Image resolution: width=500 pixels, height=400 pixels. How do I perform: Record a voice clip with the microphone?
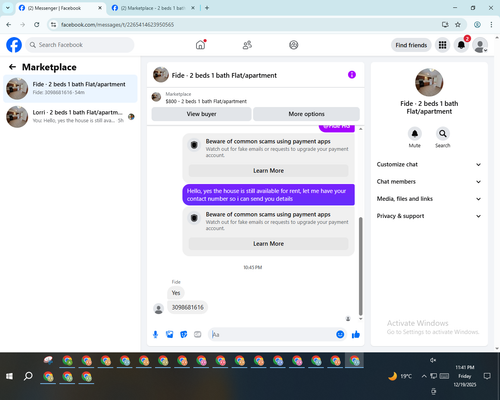(x=155, y=334)
